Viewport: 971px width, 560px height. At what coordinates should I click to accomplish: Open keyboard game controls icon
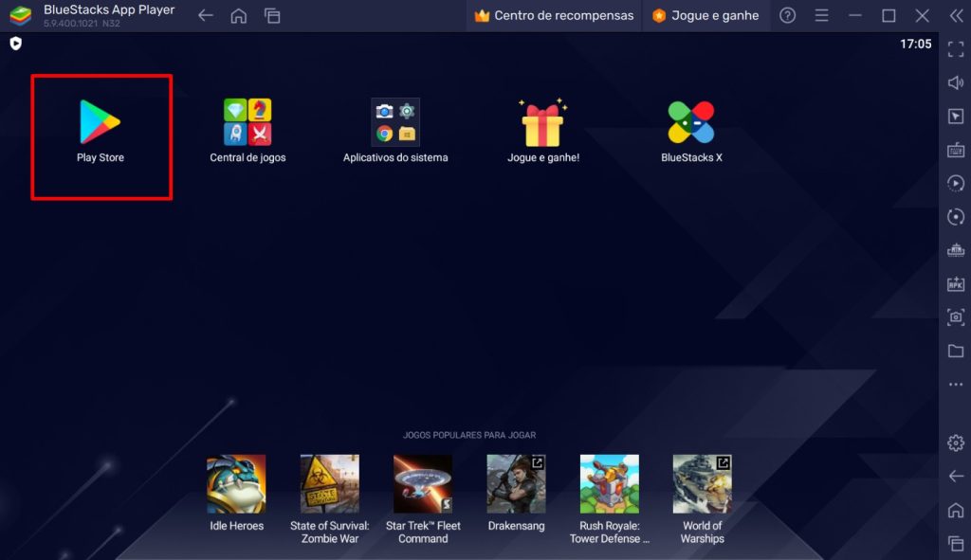pos(956,150)
